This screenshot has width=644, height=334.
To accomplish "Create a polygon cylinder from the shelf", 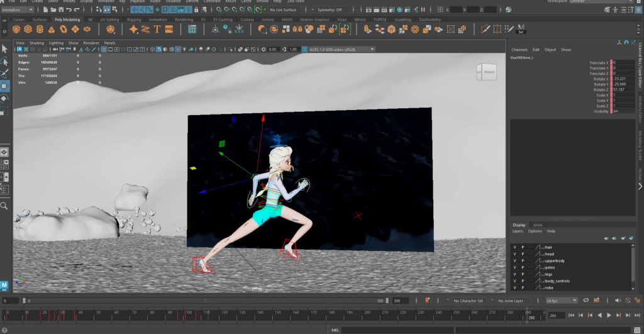I will (x=40, y=29).
